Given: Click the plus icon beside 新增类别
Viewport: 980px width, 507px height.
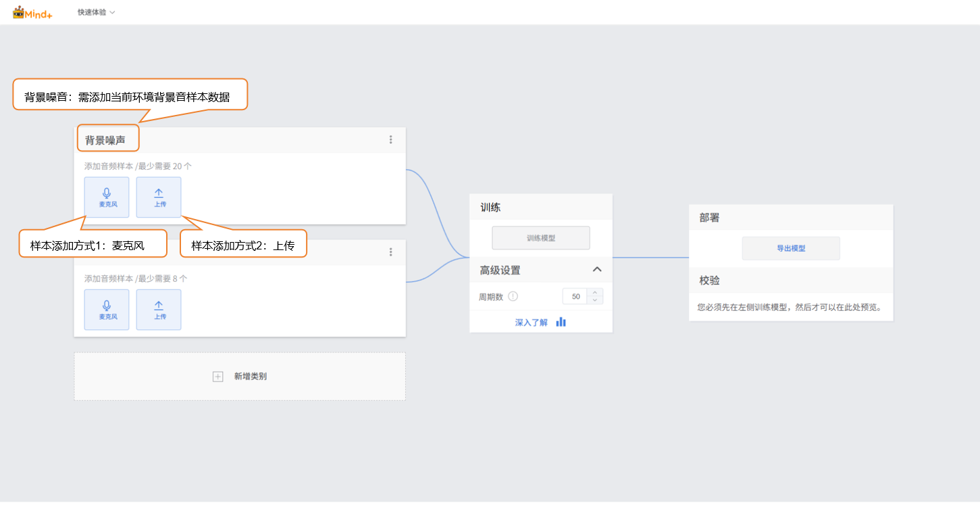Looking at the screenshot, I should coord(217,377).
